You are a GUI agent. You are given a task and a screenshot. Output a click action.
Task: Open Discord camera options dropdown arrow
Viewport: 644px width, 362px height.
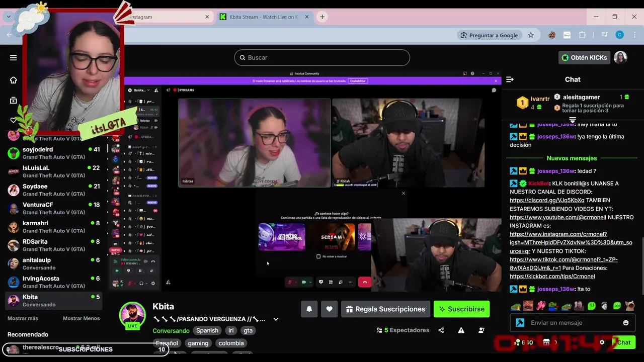[310, 282]
